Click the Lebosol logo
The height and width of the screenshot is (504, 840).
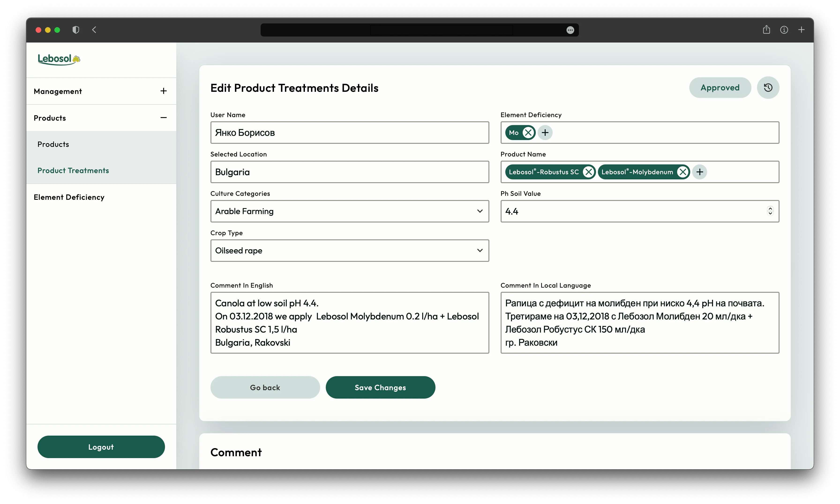(59, 59)
